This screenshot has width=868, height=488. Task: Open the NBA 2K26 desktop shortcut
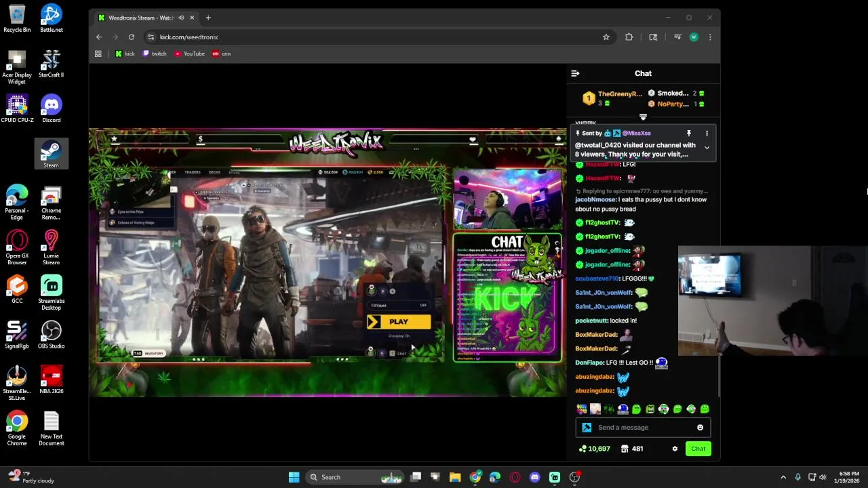click(52, 380)
